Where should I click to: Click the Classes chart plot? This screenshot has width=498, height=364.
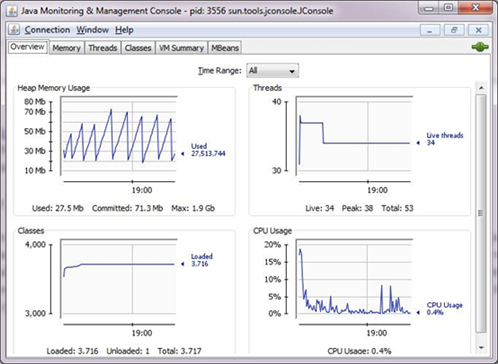tap(119, 278)
